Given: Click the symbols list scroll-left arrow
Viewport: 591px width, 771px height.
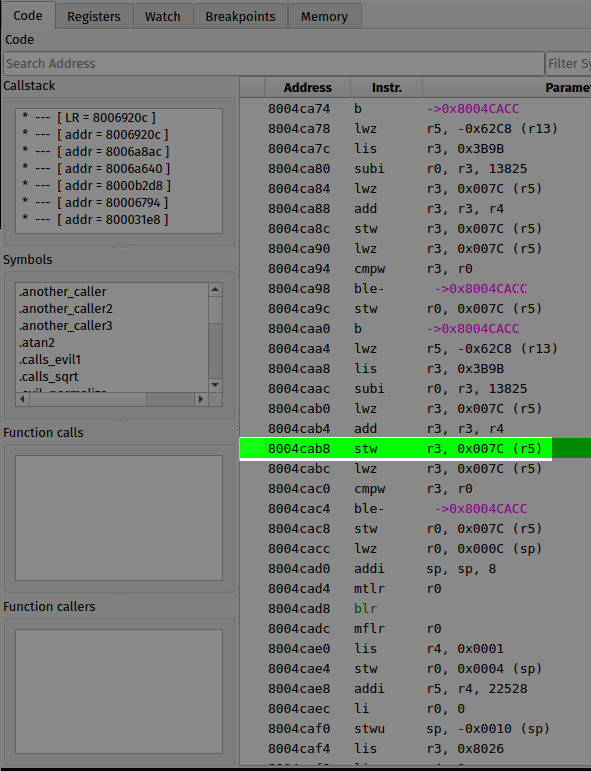Looking at the screenshot, I should 22,399.
